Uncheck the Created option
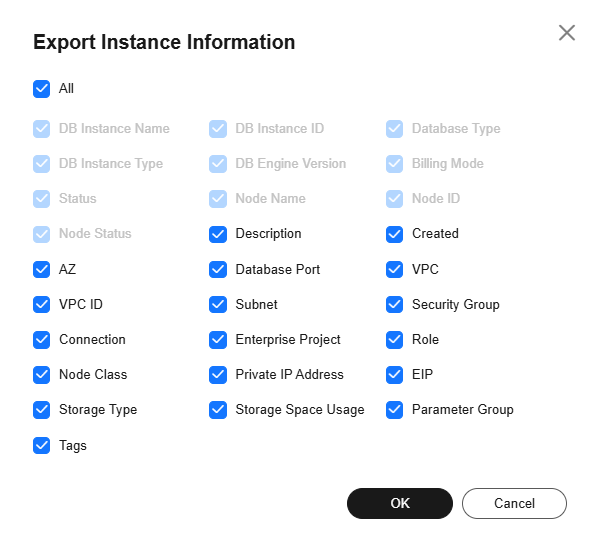598x551 pixels. [394, 234]
